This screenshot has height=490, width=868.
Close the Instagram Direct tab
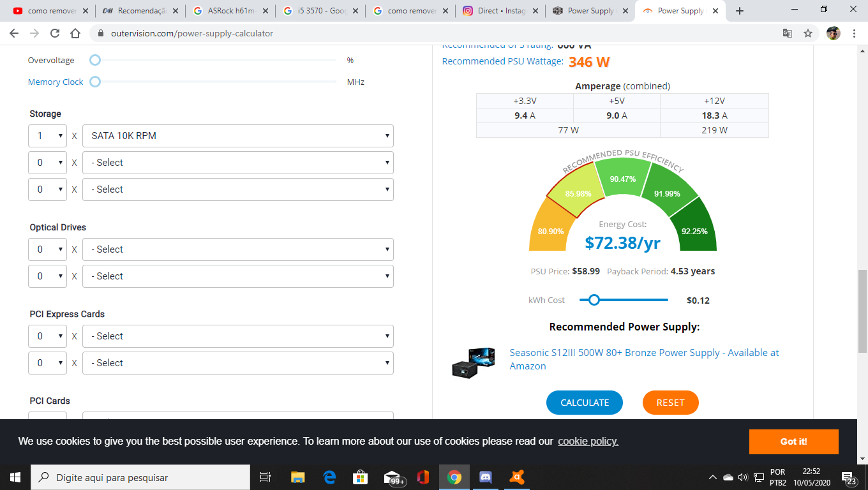(x=534, y=11)
